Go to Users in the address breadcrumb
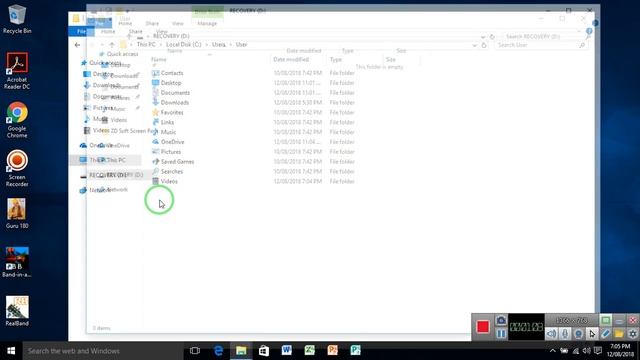 219,44
